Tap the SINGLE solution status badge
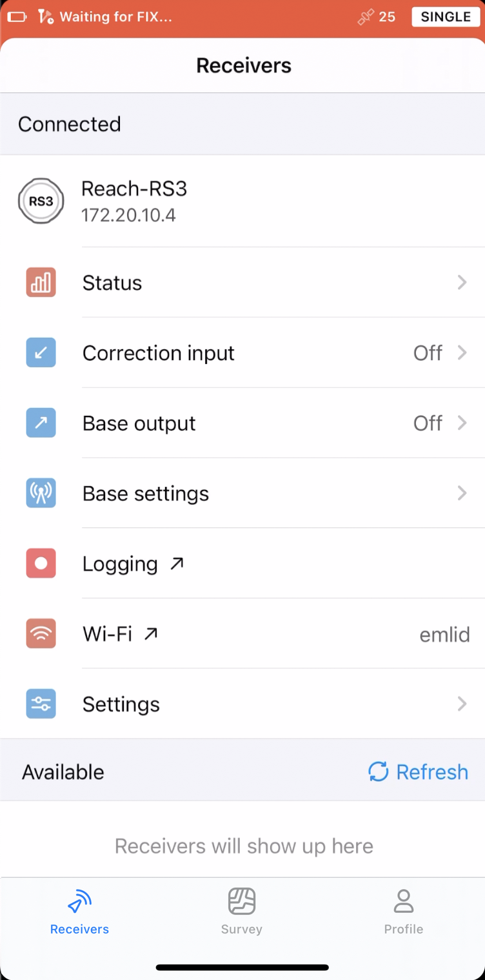The height and width of the screenshot is (980, 485). 446,17
